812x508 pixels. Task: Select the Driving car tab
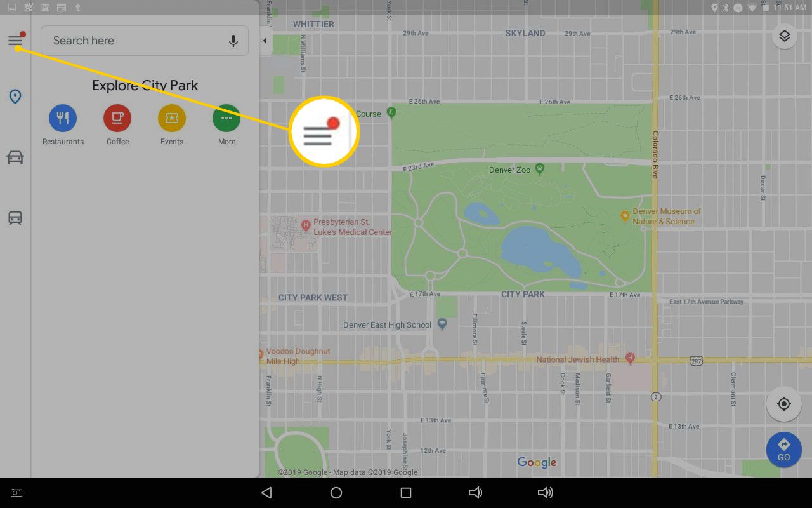click(15, 157)
